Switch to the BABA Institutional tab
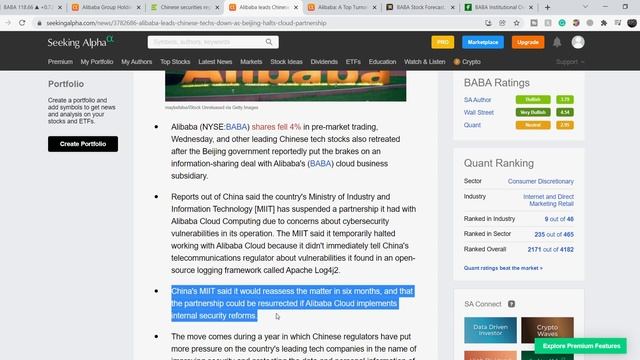 (499, 7)
